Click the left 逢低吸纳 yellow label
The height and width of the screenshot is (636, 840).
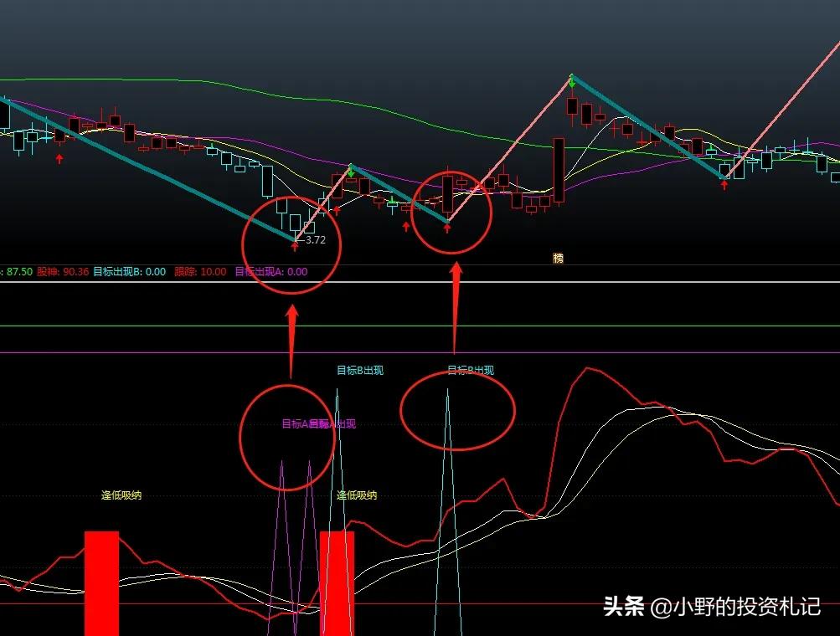pyautogui.click(x=121, y=495)
